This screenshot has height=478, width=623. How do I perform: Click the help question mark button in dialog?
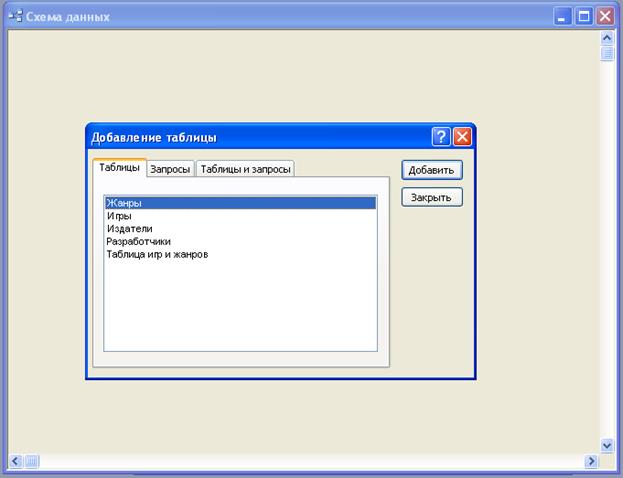[441, 137]
